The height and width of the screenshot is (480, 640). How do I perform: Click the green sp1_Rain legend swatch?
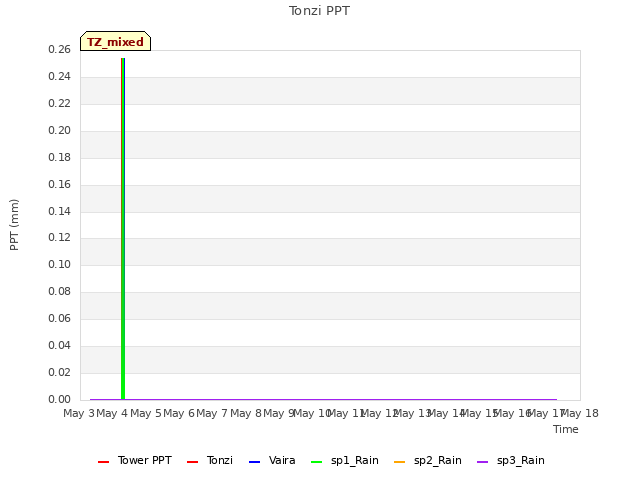(x=317, y=462)
